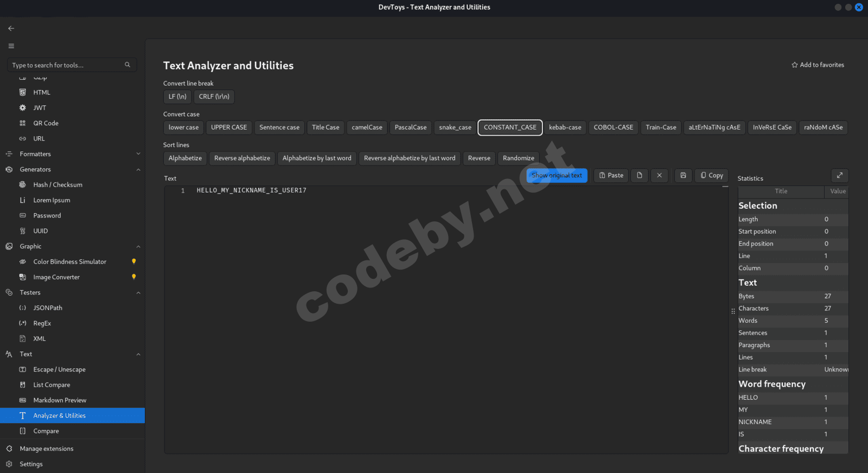The height and width of the screenshot is (473, 868).
Task: Go back using the arrow icon
Action: [x=11, y=28]
